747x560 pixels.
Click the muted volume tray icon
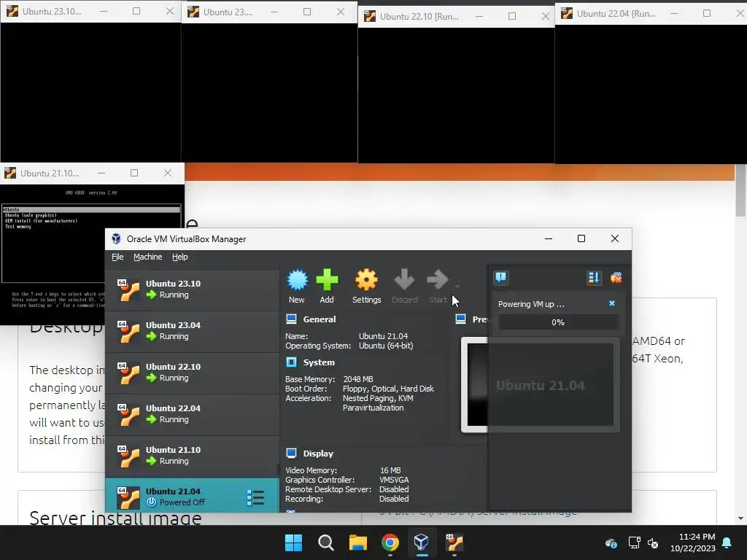(653, 542)
